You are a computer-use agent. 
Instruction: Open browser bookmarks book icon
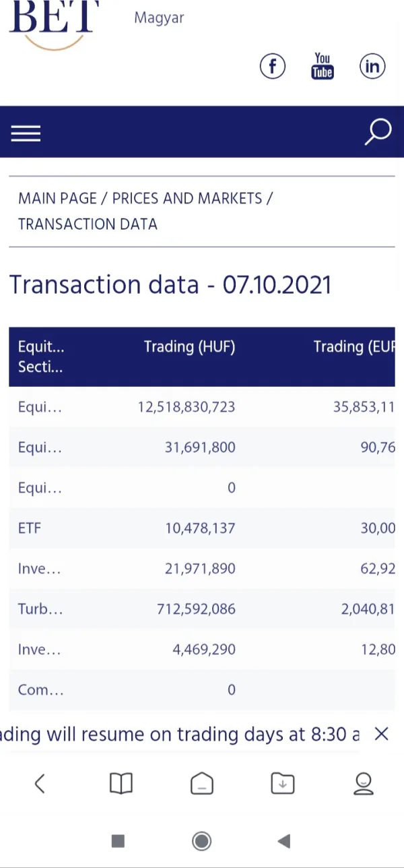pyautogui.click(x=121, y=783)
